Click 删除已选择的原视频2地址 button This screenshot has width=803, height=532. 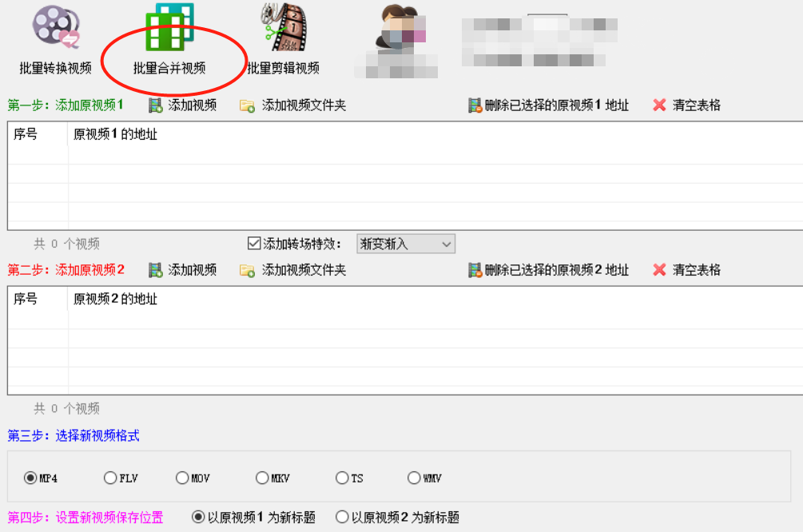click(x=548, y=270)
